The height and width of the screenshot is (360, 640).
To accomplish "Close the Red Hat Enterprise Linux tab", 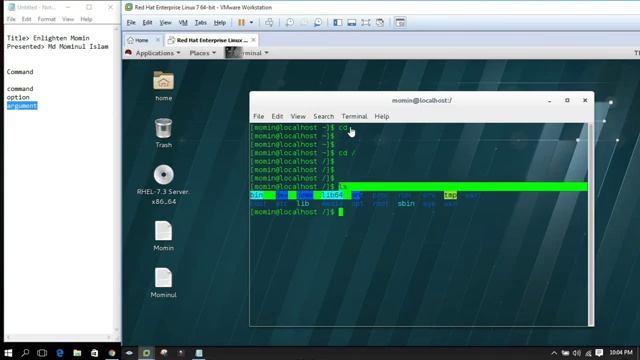I will coord(253,40).
